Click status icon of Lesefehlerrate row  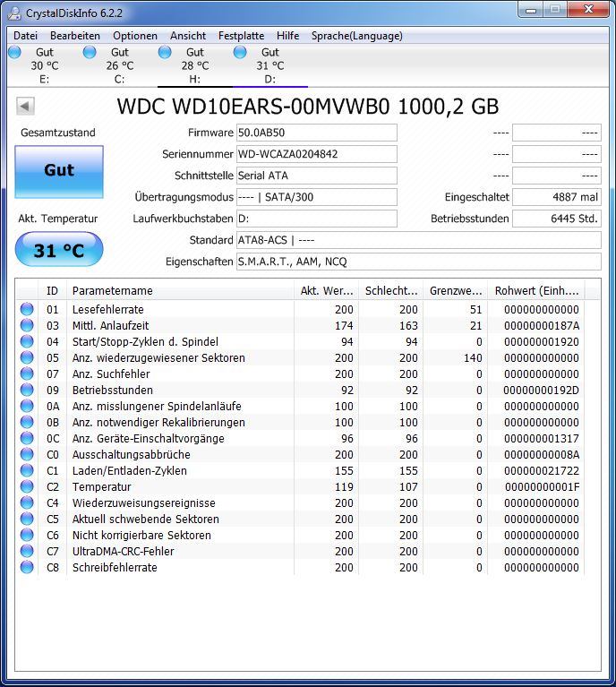pos(27,309)
